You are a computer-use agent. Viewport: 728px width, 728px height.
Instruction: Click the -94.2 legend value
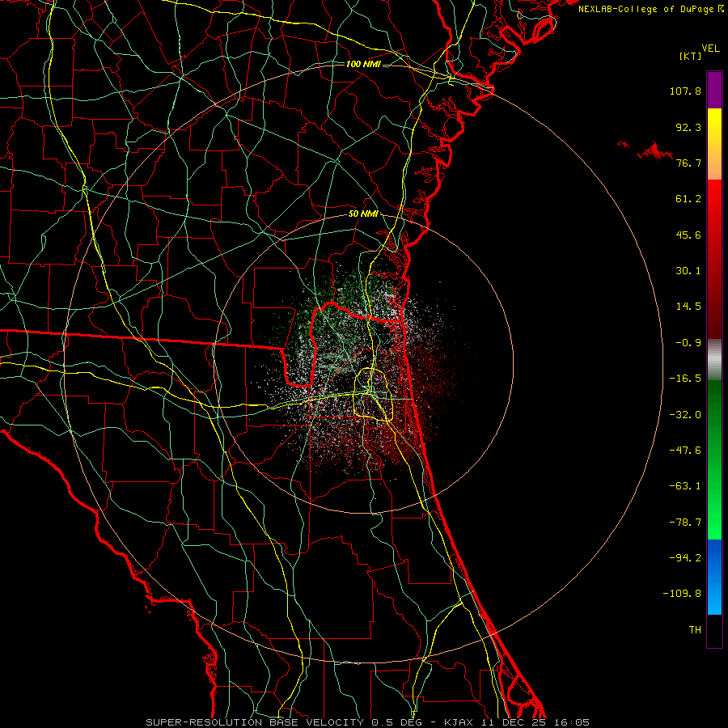685,558
